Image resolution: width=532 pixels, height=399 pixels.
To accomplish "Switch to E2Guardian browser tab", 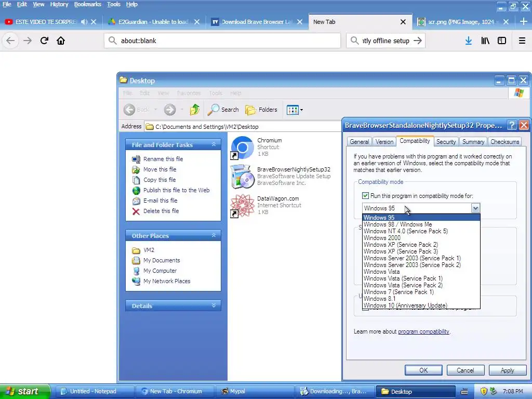I will pyautogui.click(x=153, y=22).
